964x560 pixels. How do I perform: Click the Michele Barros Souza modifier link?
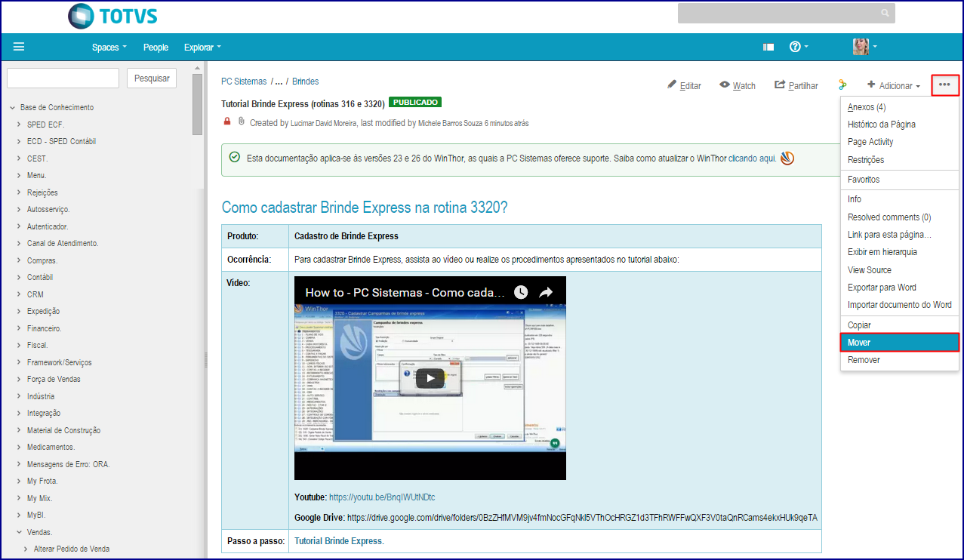click(x=450, y=122)
